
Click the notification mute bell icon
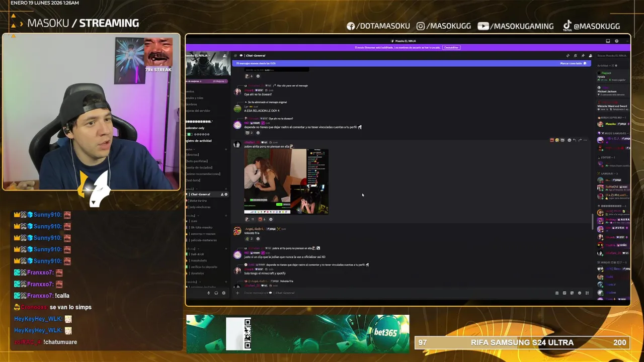[x=575, y=56]
